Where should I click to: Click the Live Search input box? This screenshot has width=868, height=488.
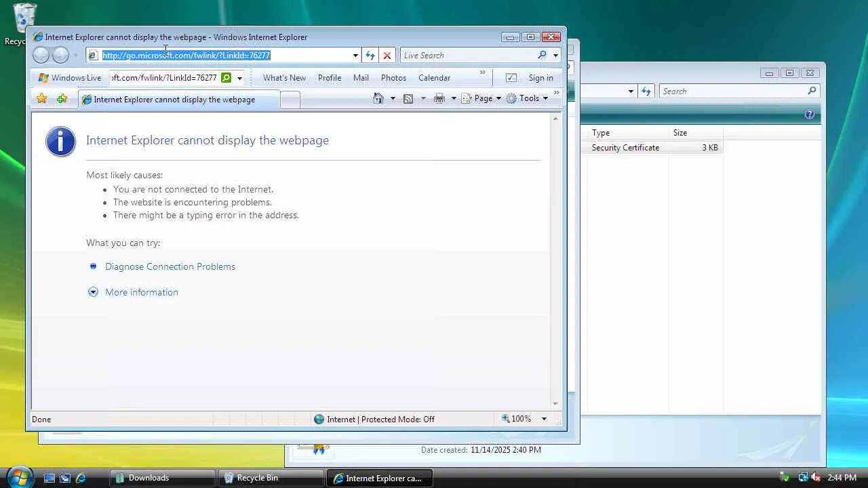pos(468,56)
